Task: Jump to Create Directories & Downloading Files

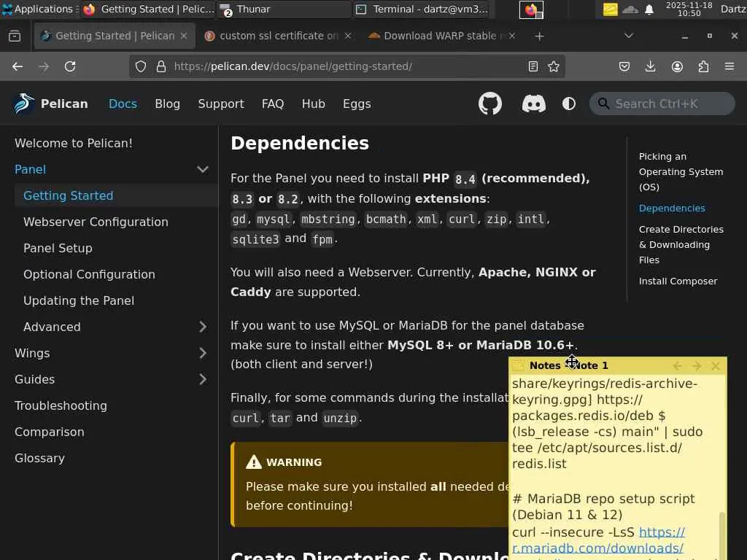Action: pyautogui.click(x=681, y=244)
